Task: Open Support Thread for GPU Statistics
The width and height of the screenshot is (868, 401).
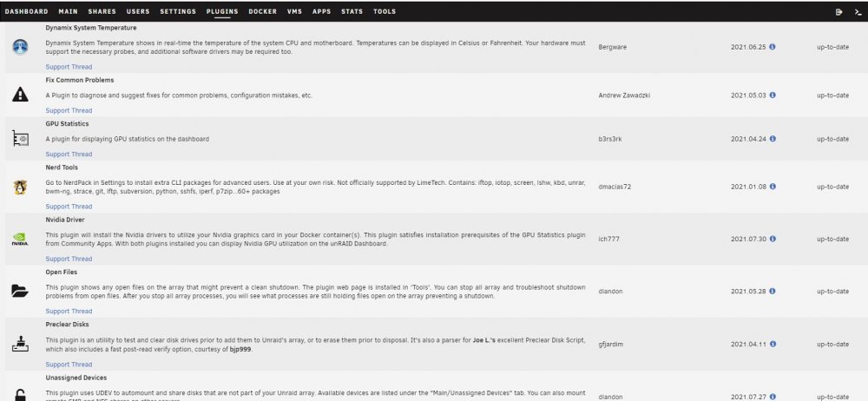Action: pos(69,154)
